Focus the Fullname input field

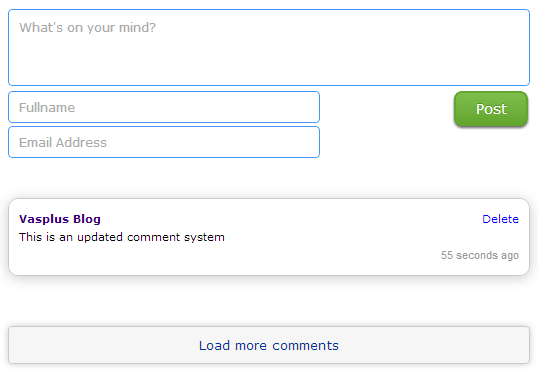164,107
